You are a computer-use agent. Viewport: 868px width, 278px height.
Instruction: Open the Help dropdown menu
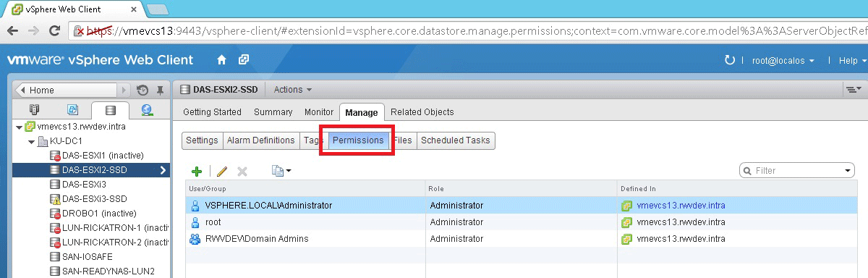(853, 60)
